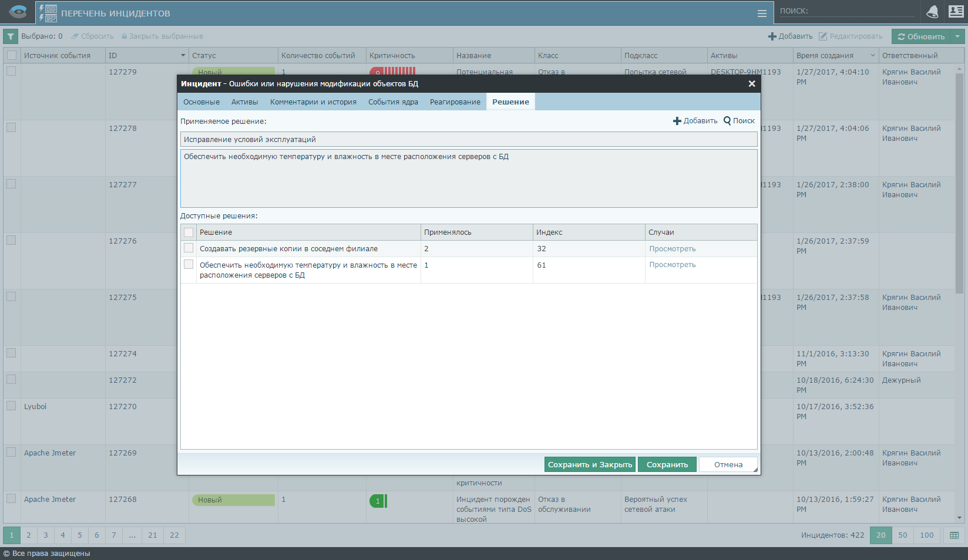Switch to Реагирование tab
Image resolution: width=968 pixels, height=560 pixels.
click(x=455, y=102)
